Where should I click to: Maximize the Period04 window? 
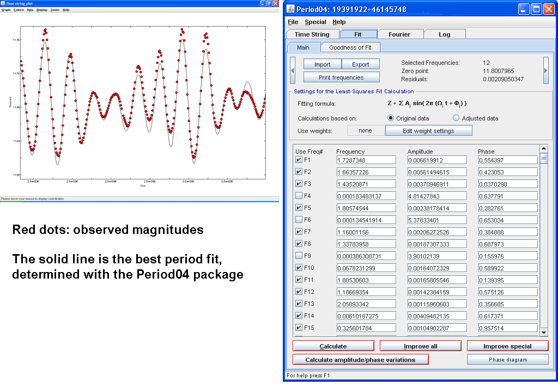[536, 9]
